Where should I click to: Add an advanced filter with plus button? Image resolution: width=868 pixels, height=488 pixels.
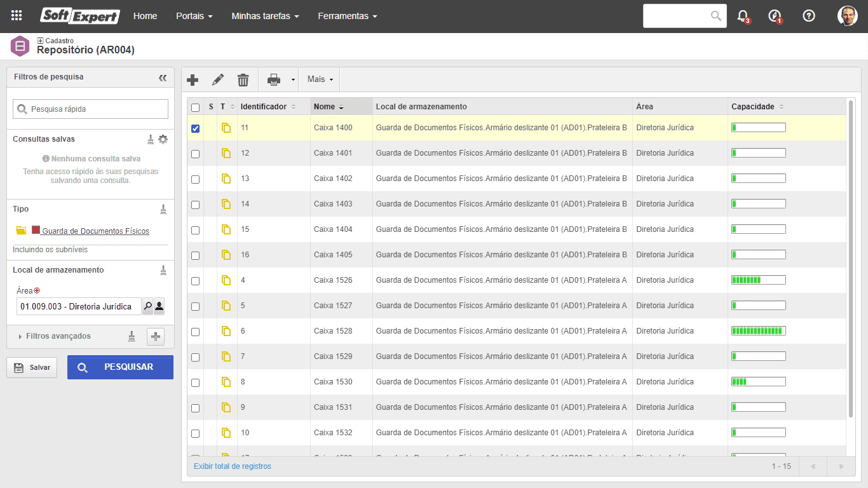click(x=156, y=337)
